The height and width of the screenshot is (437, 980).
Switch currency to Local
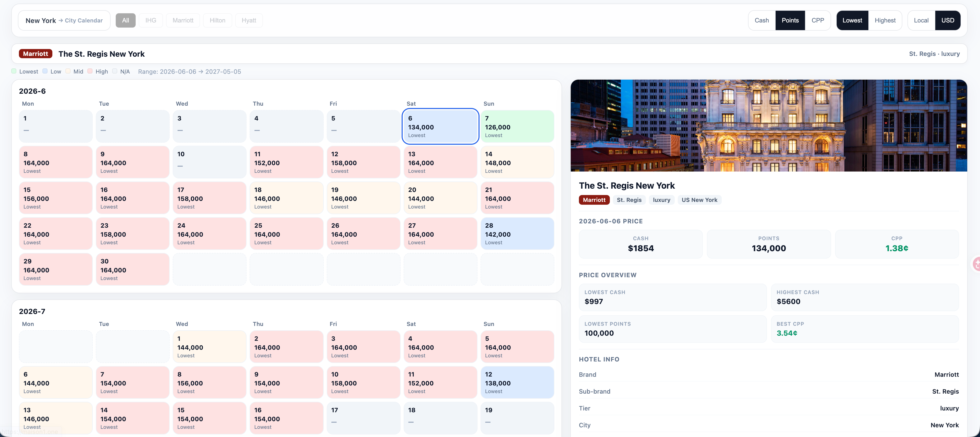(x=921, y=20)
